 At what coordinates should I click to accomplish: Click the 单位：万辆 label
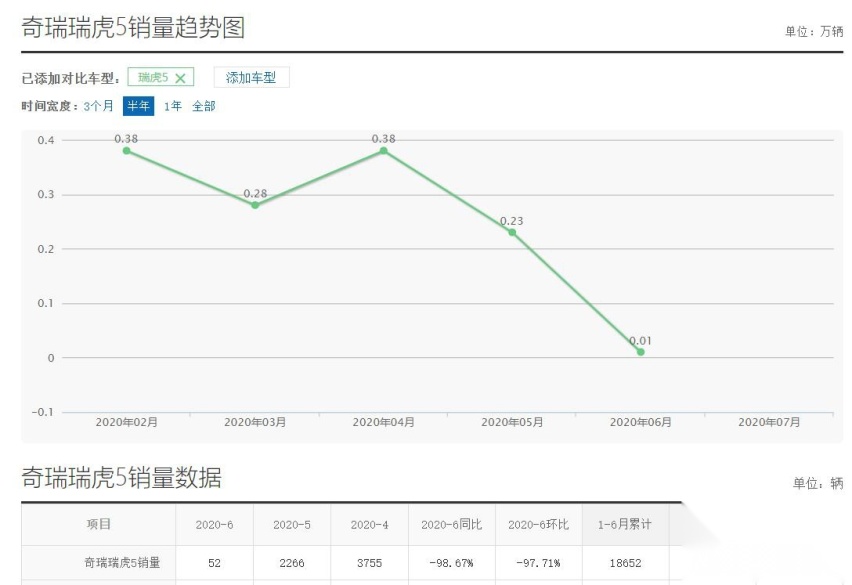tap(814, 32)
